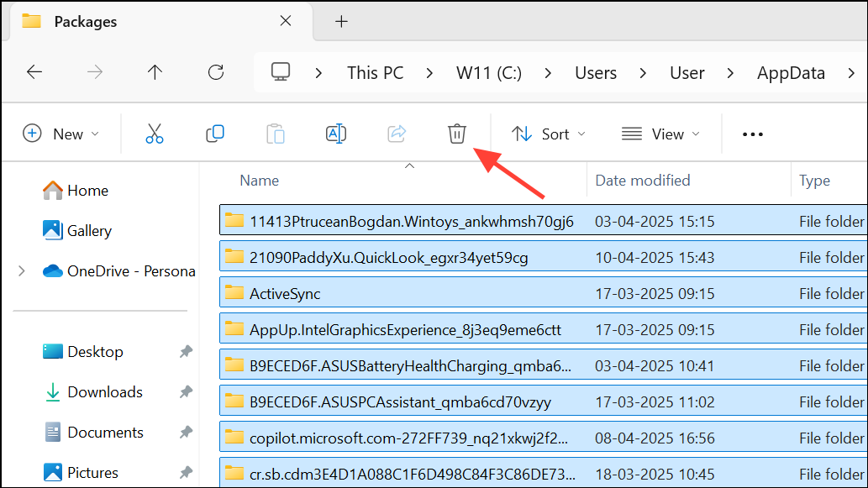Open the See more ellipsis menu
Viewport: 868px width, 488px height.
tap(753, 134)
